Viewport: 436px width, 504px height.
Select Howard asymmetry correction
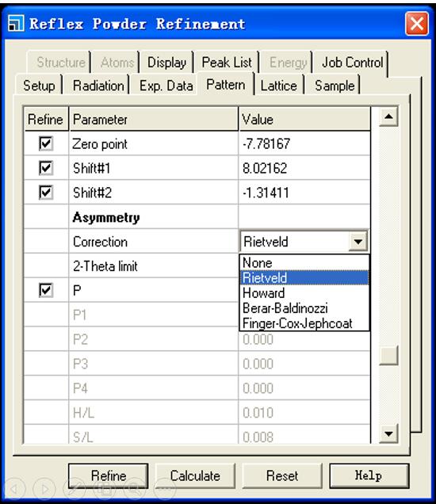pos(304,293)
